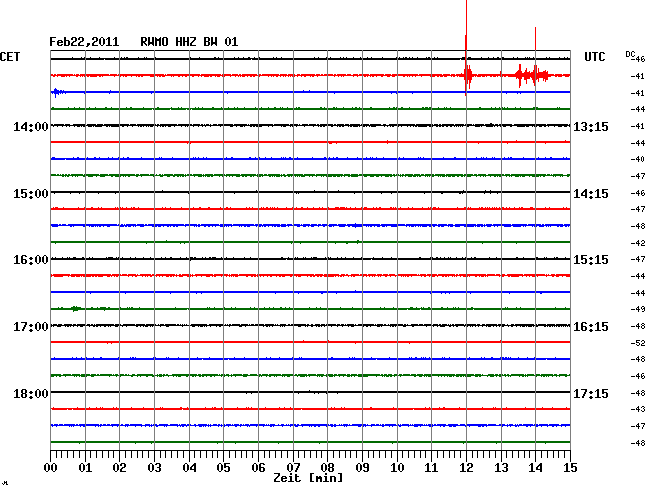Click the 15:15 UTC time label

(x=591, y=260)
